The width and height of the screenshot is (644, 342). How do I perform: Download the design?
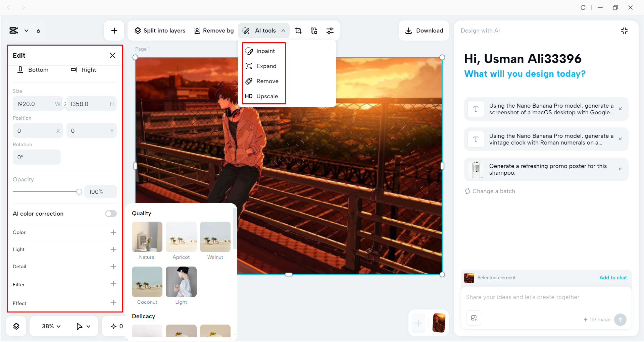[424, 31]
